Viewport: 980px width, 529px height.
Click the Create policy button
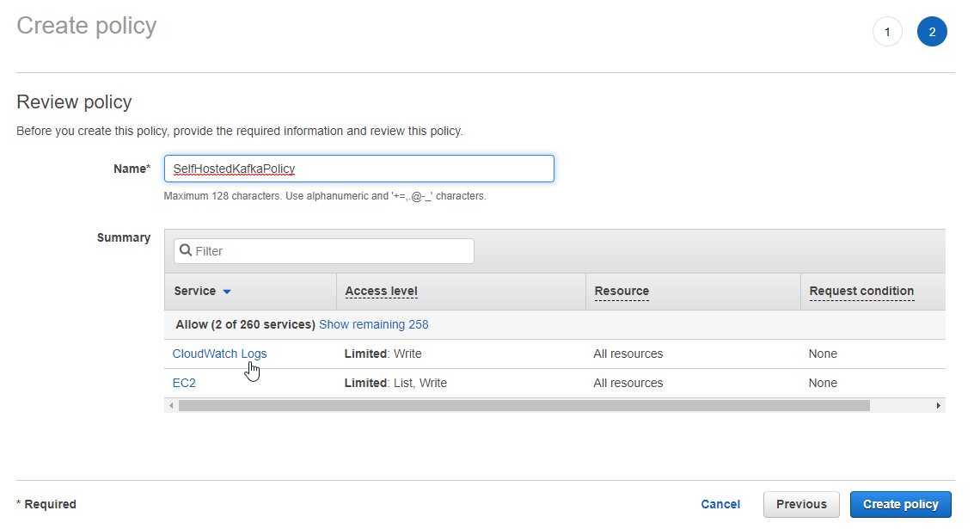coord(901,505)
